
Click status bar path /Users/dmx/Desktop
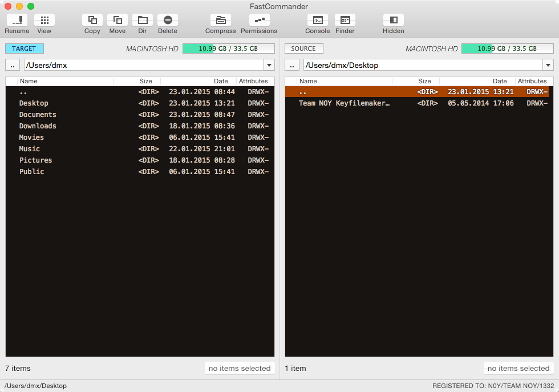pyautogui.click(x=35, y=386)
